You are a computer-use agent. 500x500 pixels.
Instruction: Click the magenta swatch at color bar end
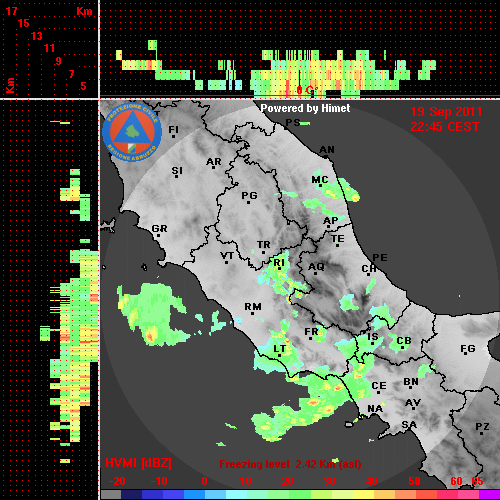pyautogui.click(x=490, y=495)
